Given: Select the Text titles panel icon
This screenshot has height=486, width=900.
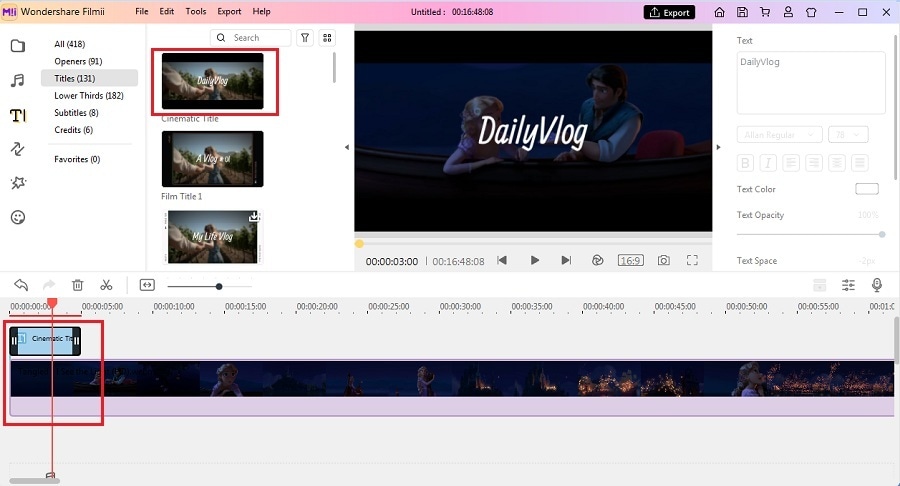Looking at the screenshot, I should click(18, 115).
